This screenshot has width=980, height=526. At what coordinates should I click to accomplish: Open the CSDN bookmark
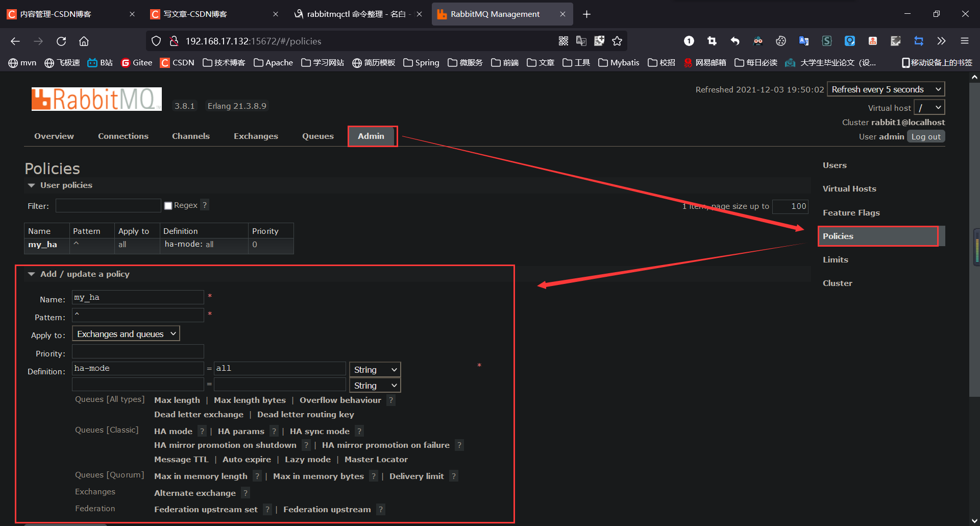(177, 62)
